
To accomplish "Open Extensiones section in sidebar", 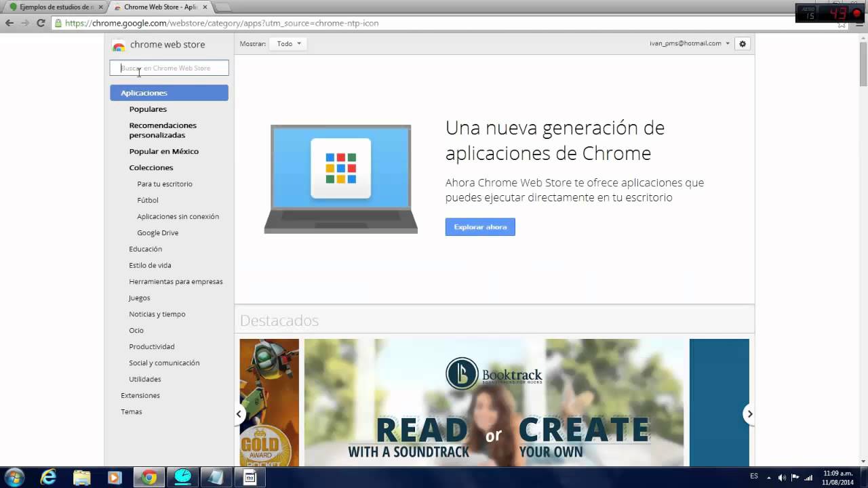I will click(x=140, y=395).
